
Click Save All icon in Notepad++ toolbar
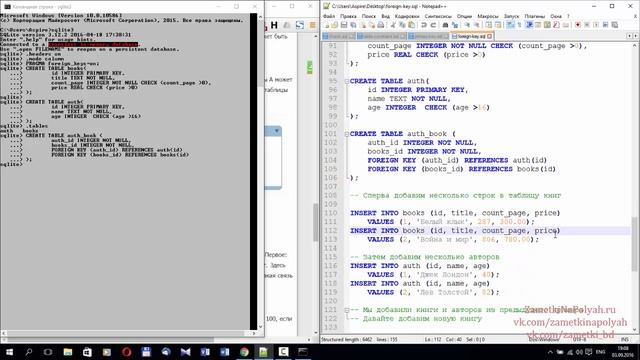tap(353, 25)
